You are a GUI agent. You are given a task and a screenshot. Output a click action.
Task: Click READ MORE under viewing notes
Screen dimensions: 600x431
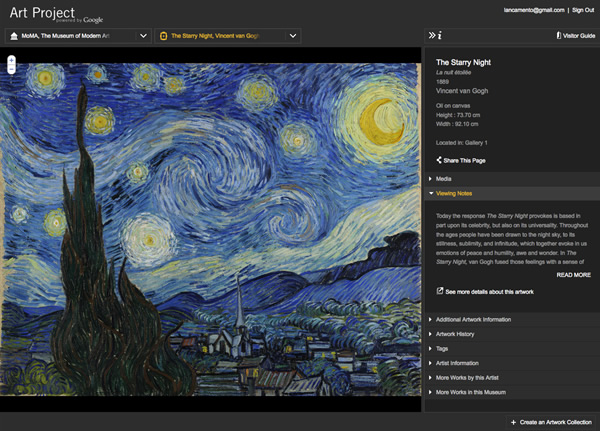click(x=574, y=275)
